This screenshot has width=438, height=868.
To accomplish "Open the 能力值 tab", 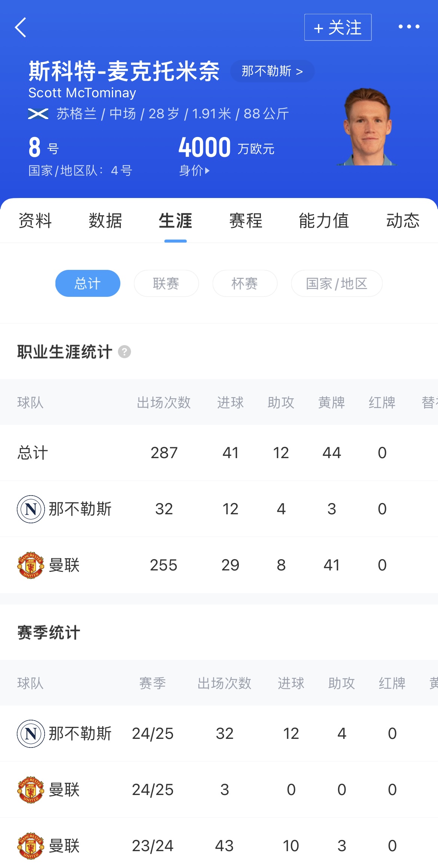I will coord(324,220).
